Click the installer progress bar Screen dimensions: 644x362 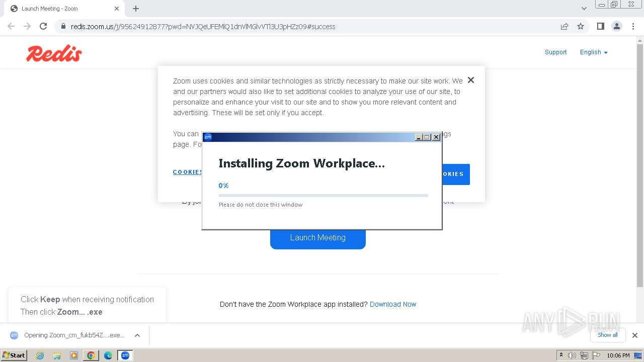tap(324, 196)
